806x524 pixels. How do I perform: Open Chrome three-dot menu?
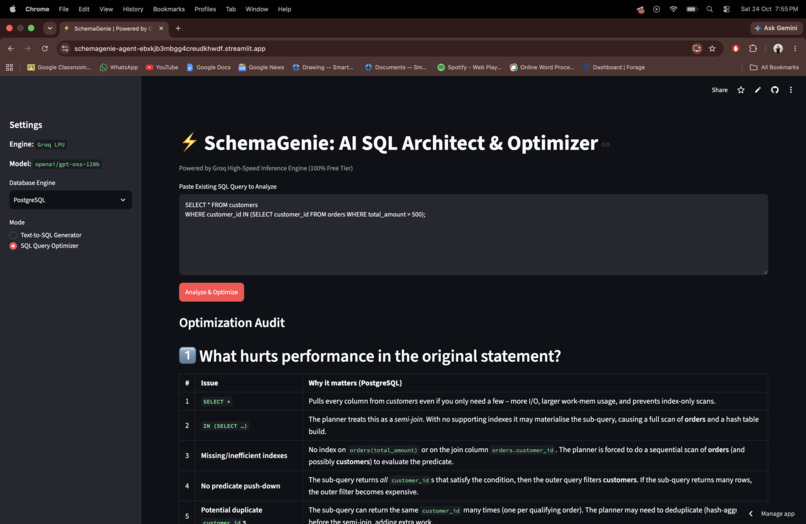pos(795,48)
